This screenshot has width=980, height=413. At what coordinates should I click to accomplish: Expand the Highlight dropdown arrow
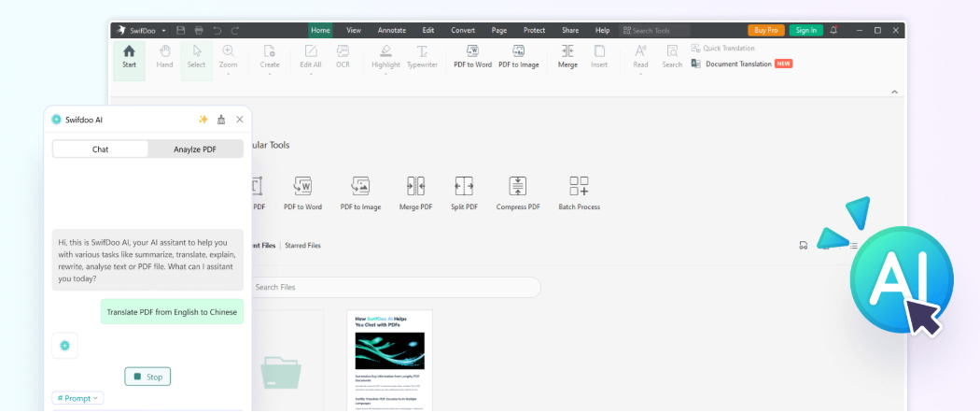click(x=385, y=75)
